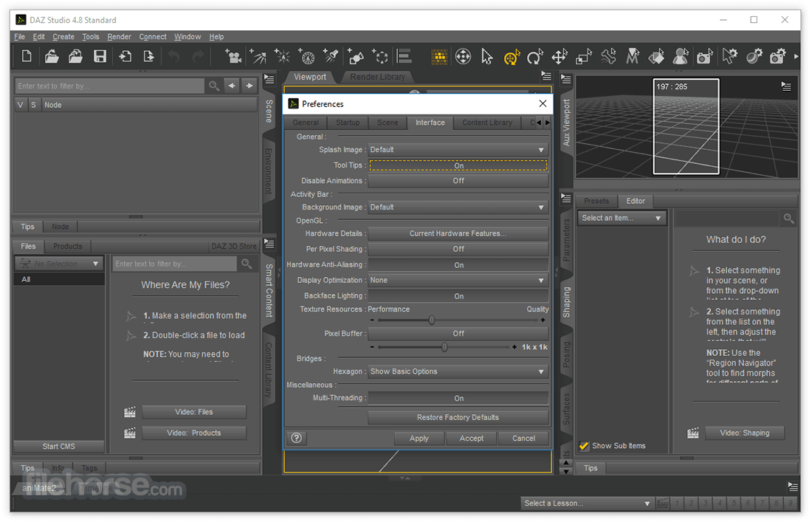The height and width of the screenshot is (522, 812).
Task: Click the Save floppy disk icon
Action: [100, 56]
